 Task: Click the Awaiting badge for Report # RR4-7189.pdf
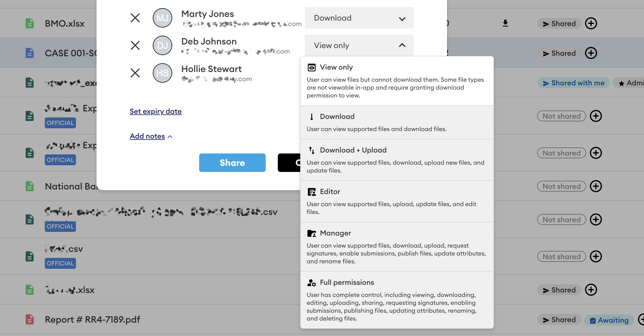coord(609,320)
